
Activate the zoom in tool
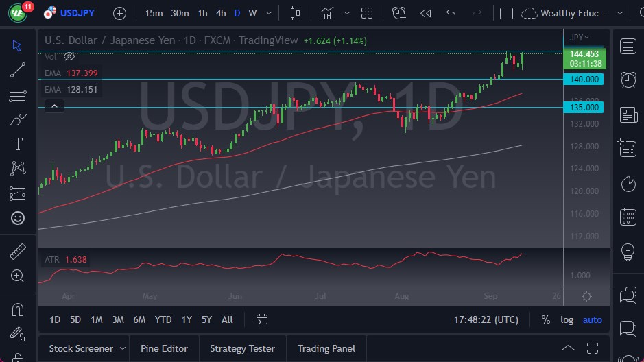pos(17,276)
